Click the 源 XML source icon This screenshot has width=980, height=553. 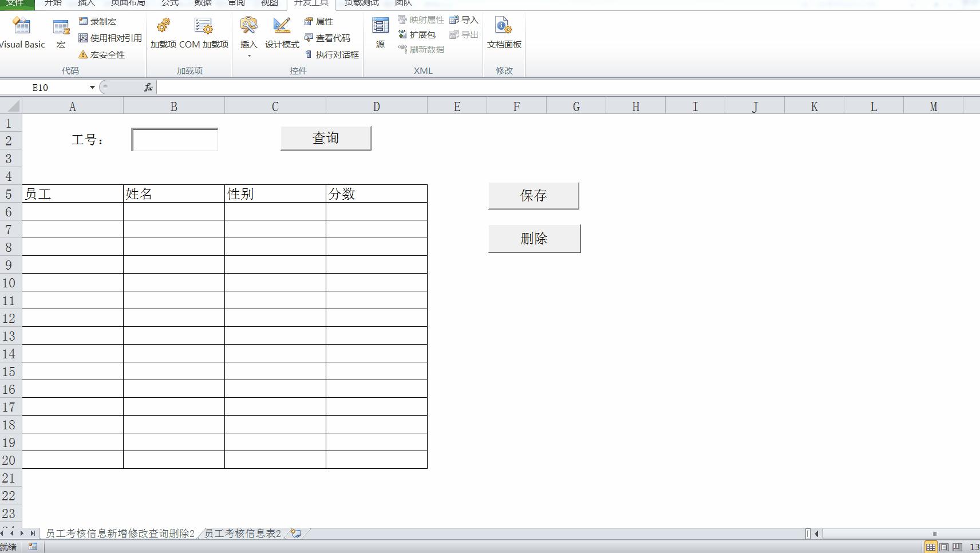(x=381, y=31)
